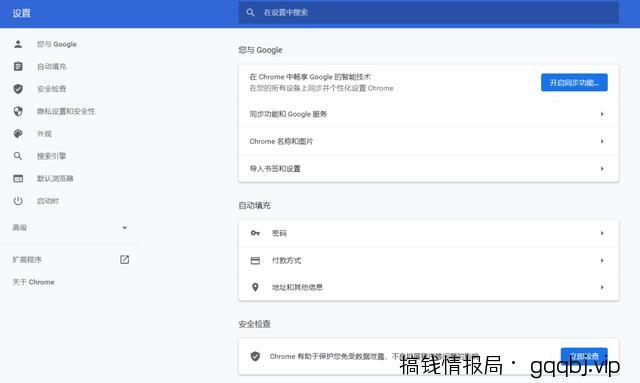The height and width of the screenshot is (383, 640).
Task: Open the 密码 row arrow
Action: click(x=602, y=233)
